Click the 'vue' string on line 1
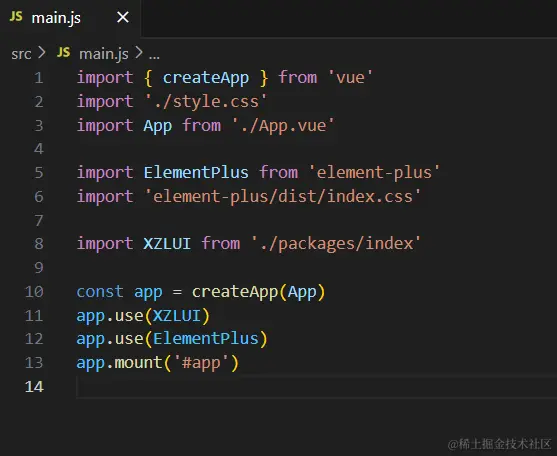 pos(350,77)
